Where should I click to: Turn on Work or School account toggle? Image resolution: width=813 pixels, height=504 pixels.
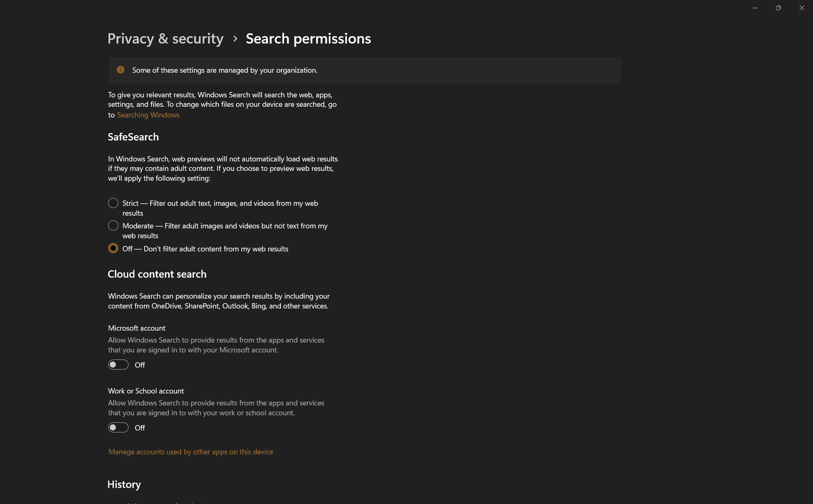pyautogui.click(x=118, y=428)
